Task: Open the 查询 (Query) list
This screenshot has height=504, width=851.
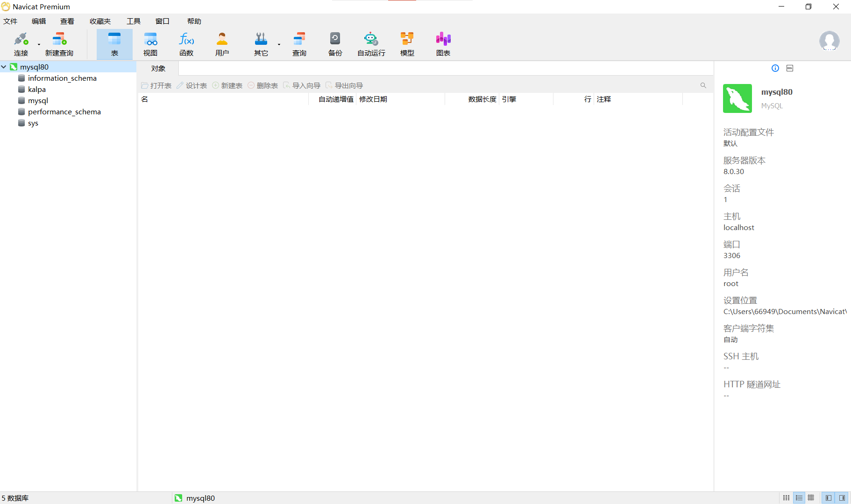Action: [299, 44]
